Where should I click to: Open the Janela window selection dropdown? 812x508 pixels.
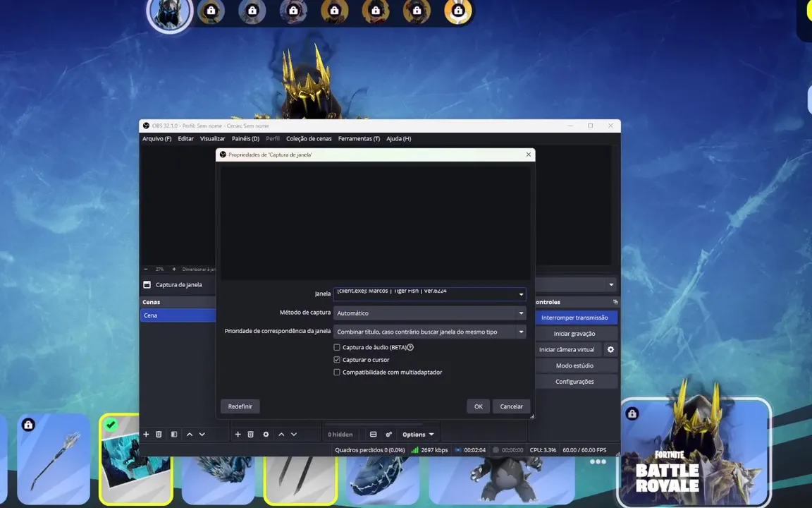430,294
